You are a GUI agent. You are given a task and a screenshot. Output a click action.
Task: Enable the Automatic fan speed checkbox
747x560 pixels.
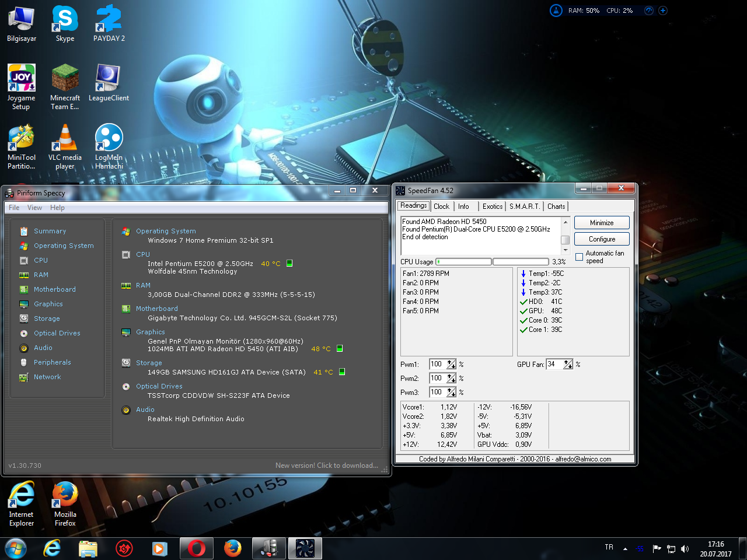pyautogui.click(x=579, y=257)
